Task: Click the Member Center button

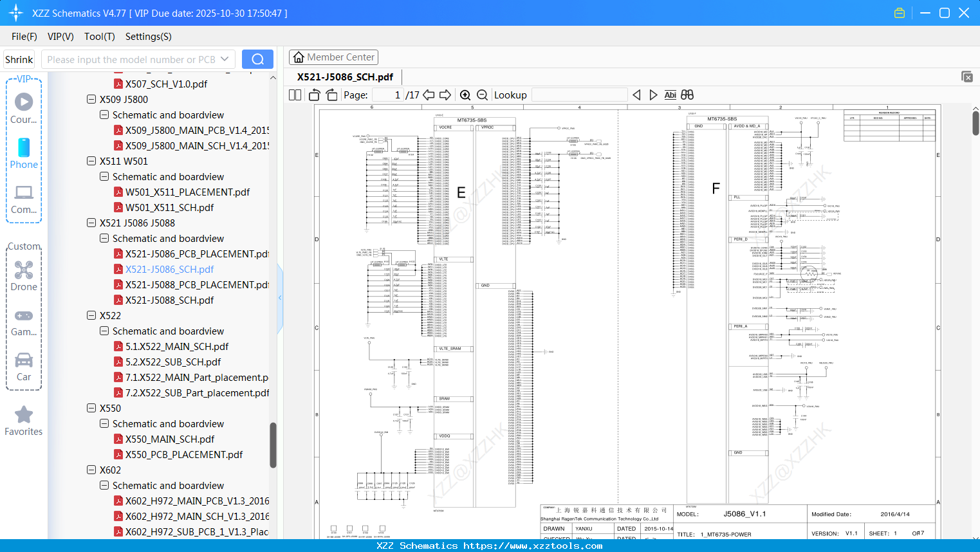Action: click(333, 57)
